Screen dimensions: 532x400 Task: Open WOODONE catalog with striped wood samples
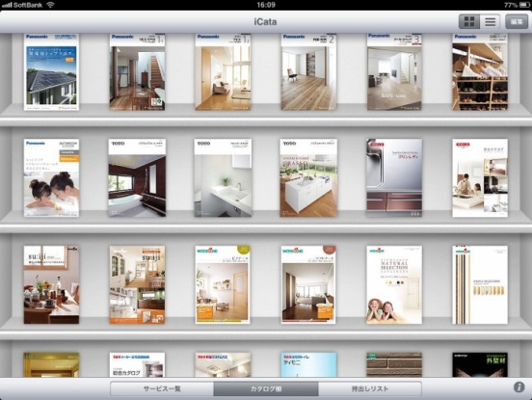pyautogui.click(x=480, y=284)
